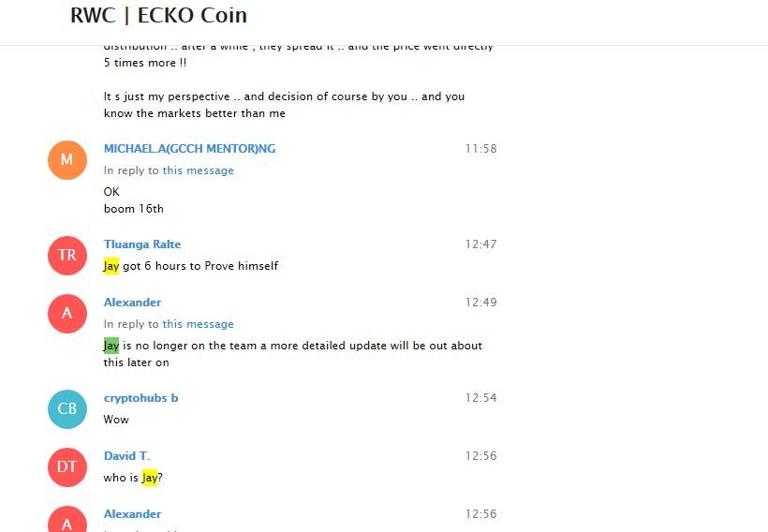Follow "this message" link under Alexander
Image resolution: width=768 pixels, height=532 pixels.
tap(198, 324)
